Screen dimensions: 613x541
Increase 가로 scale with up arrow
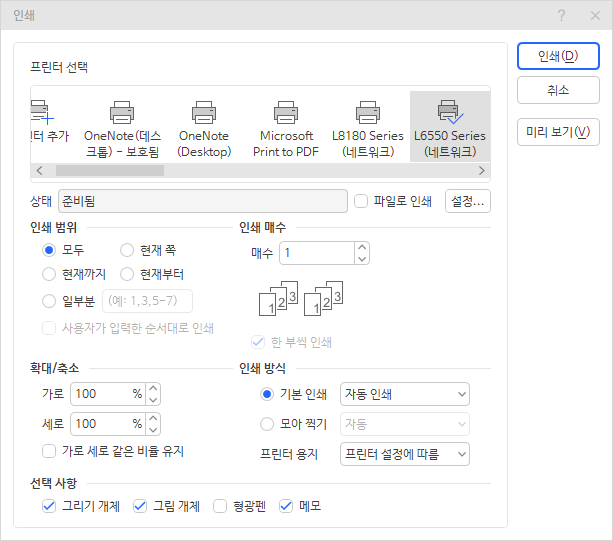click(x=153, y=388)
